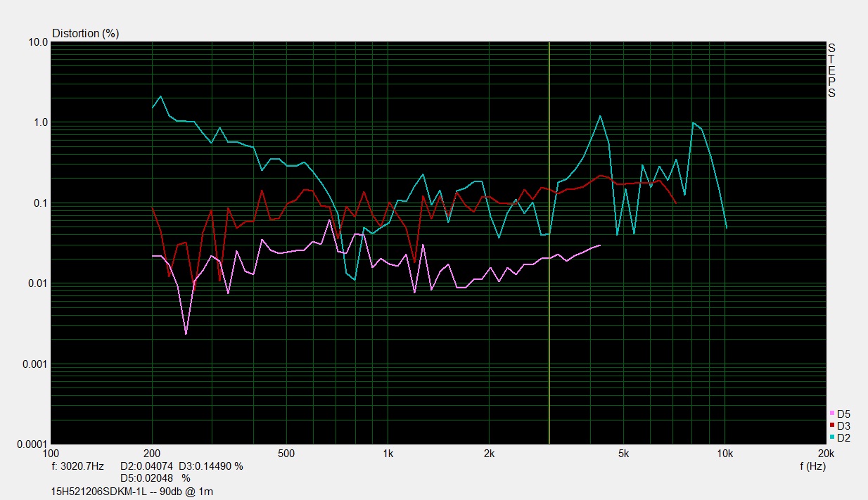Image resolution: width=868 pixels, height=500 pixels.
Task: Click the '0.01' y-axis tick label
Action: (38, 283)
